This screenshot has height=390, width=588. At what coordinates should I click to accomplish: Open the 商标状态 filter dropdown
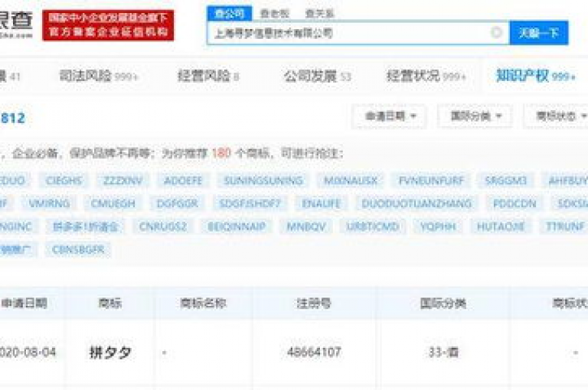558,116
